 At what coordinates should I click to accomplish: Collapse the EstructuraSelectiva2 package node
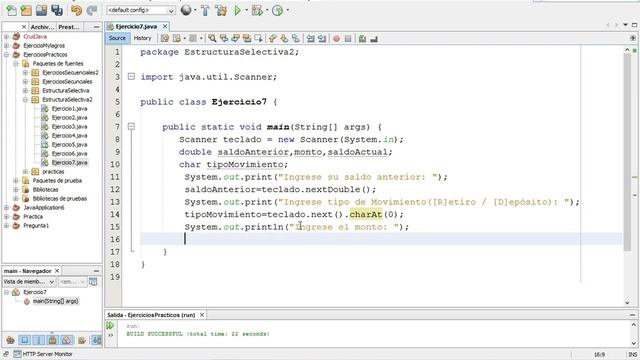click(25, 100)
